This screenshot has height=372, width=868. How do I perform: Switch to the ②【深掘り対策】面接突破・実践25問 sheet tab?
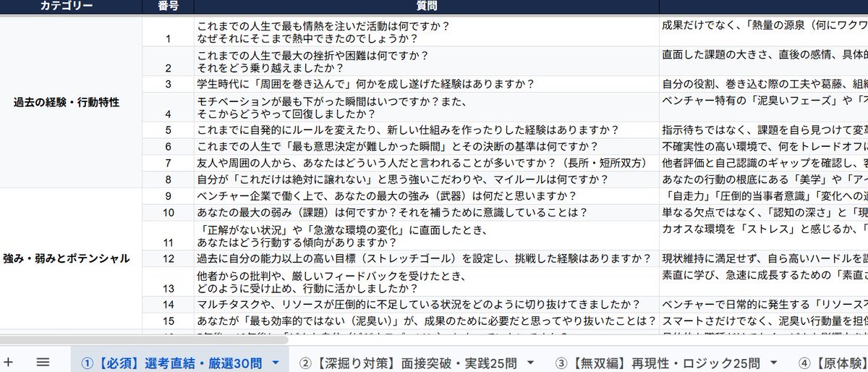(416, 363)
